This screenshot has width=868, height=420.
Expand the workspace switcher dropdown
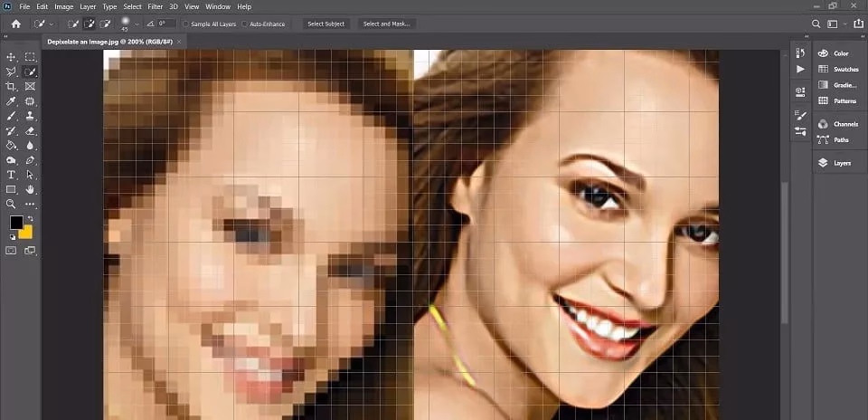[843, 24]
